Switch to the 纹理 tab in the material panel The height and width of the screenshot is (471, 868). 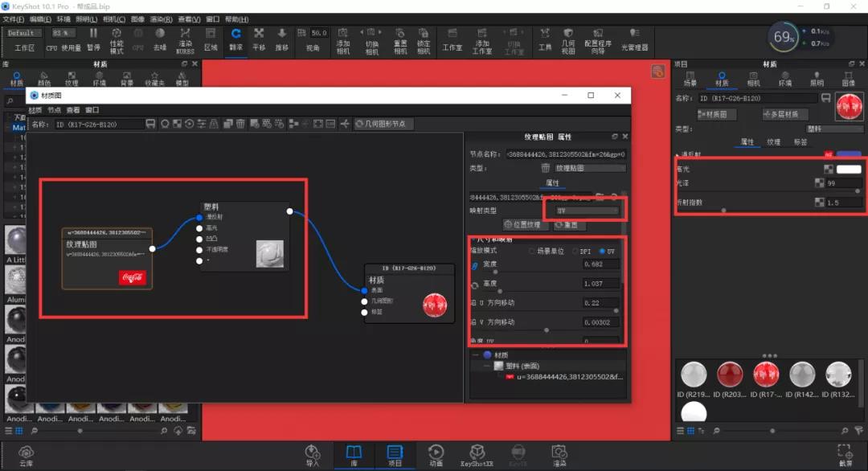point(773,142)
